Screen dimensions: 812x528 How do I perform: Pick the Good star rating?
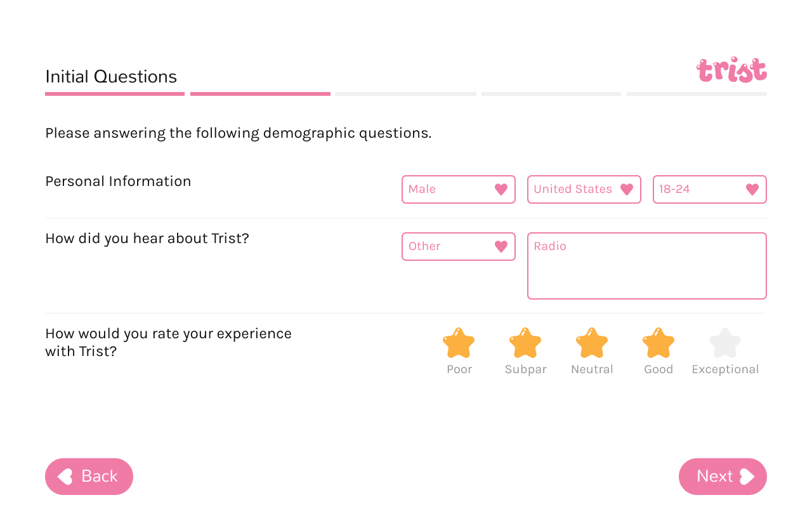point(658,343)
